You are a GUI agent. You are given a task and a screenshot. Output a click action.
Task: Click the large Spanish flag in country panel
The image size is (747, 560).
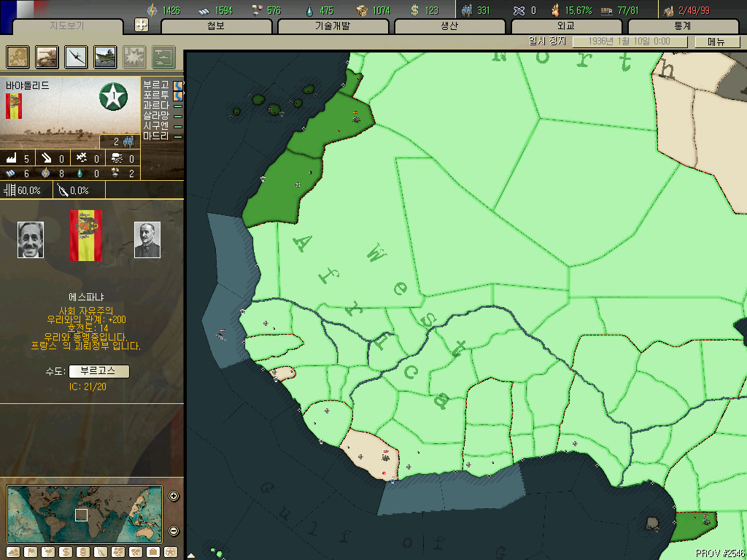[86, 236]
